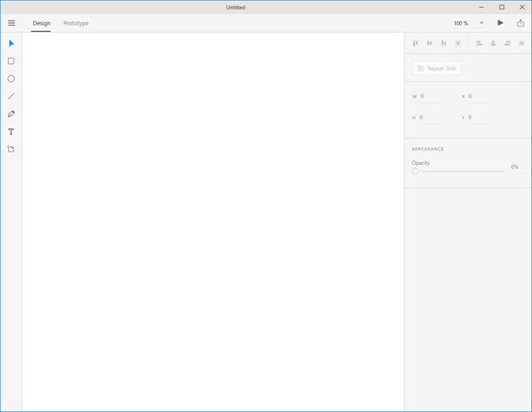The height and width of the screenshot is (412, 532).
Task: Maximize the Untitled window
Action: click(x=502, y=7)
